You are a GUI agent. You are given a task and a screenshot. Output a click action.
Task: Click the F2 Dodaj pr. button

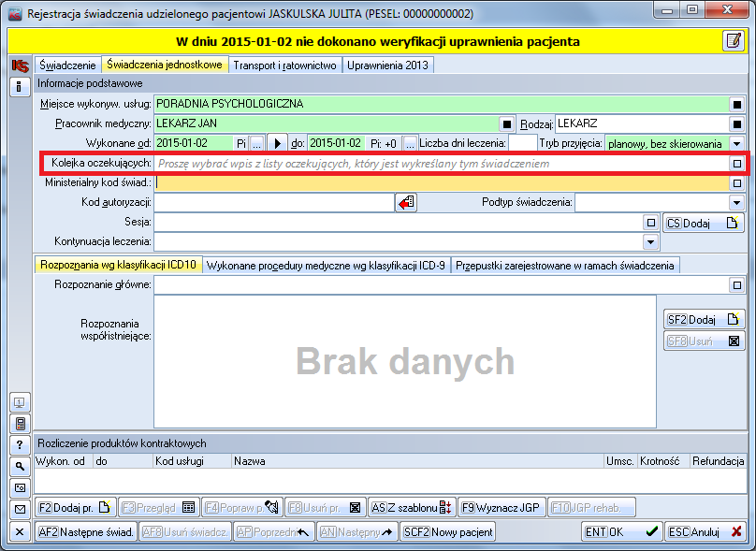click(x=75, y=507)
